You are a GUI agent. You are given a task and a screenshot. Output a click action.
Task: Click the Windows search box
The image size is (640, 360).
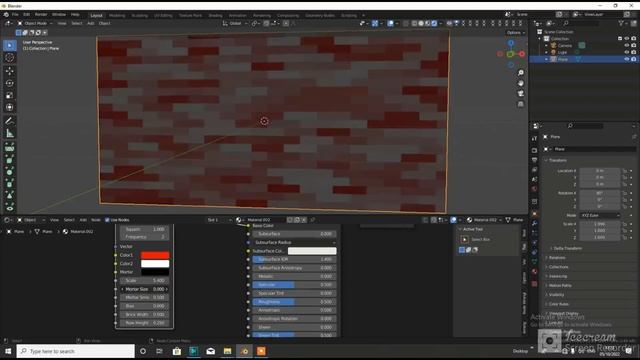76,351
